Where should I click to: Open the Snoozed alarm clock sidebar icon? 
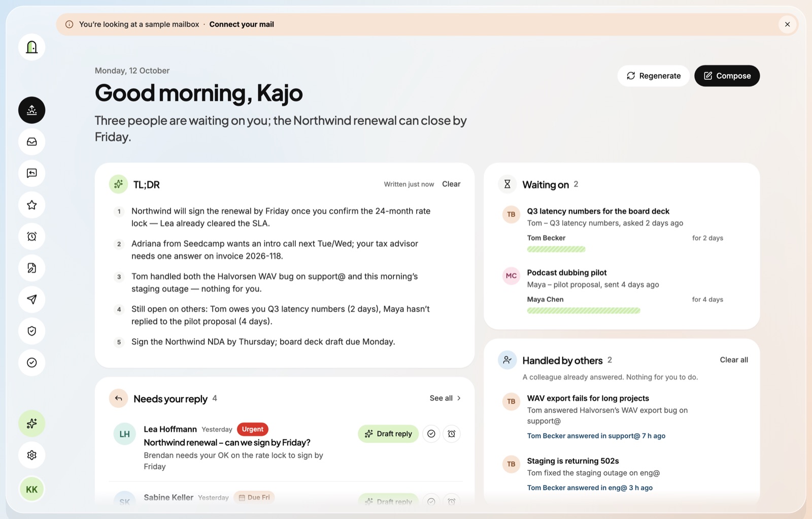coord(31,236)
